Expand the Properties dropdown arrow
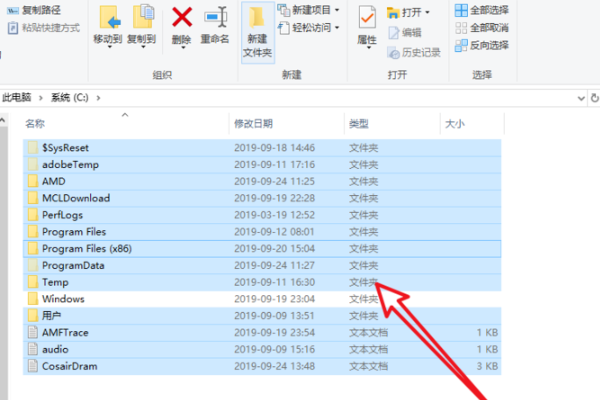The width and height of the screenshot is (600, 400). pos(368,47)
